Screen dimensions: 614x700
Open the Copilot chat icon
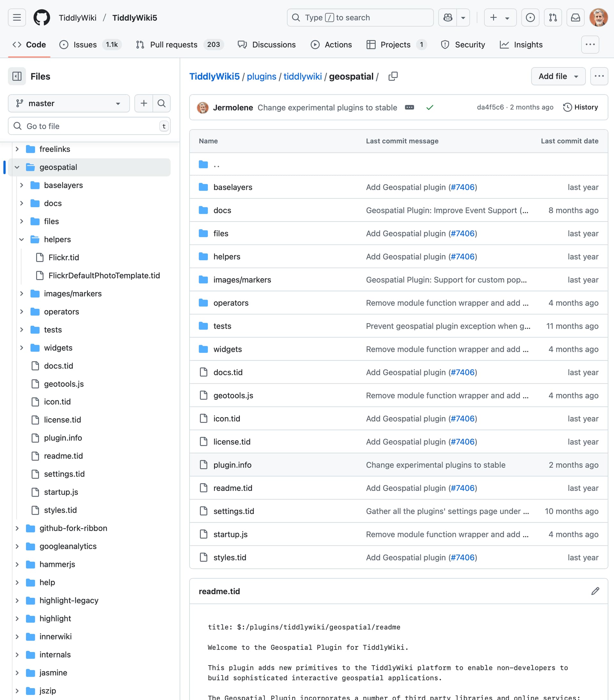(447, 18)
